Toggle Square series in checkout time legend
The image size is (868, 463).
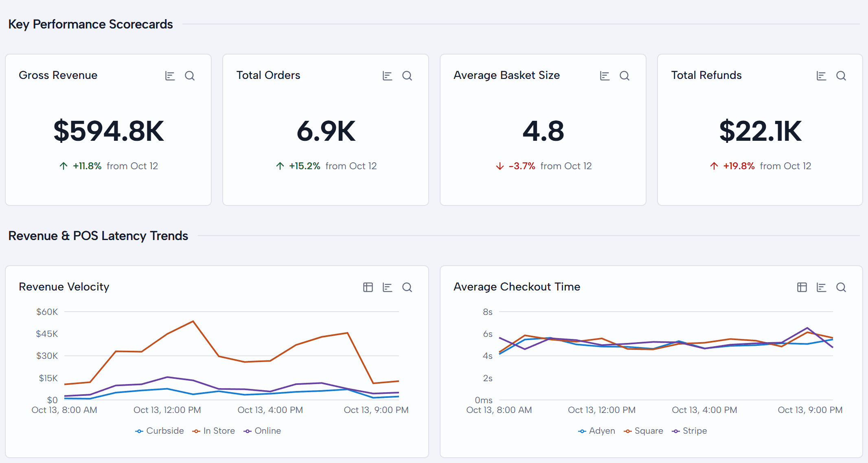coord(643,431)
